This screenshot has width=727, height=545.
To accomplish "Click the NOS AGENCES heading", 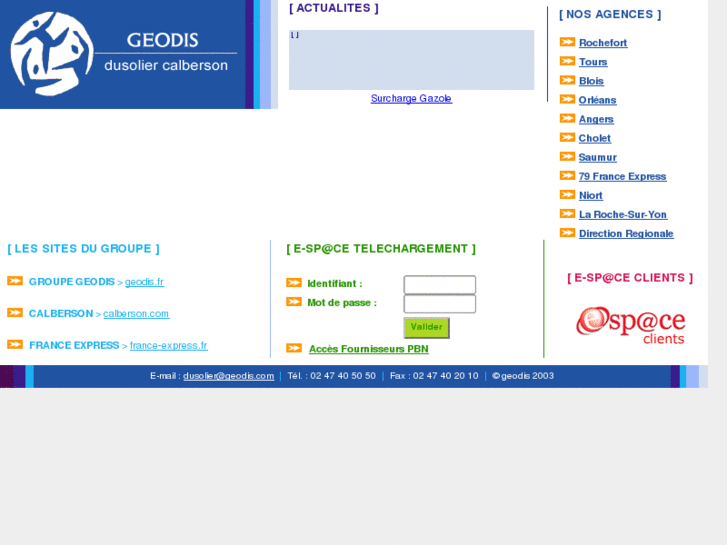I will coord(610,14).
